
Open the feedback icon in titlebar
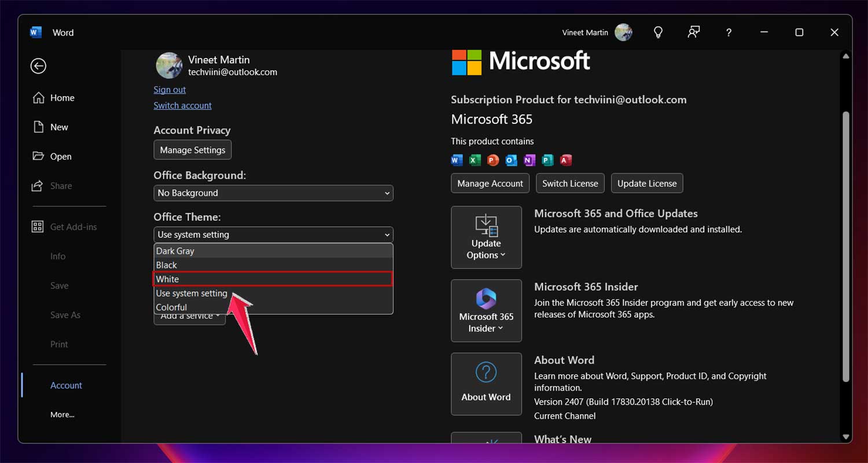[x=693, y=32]
